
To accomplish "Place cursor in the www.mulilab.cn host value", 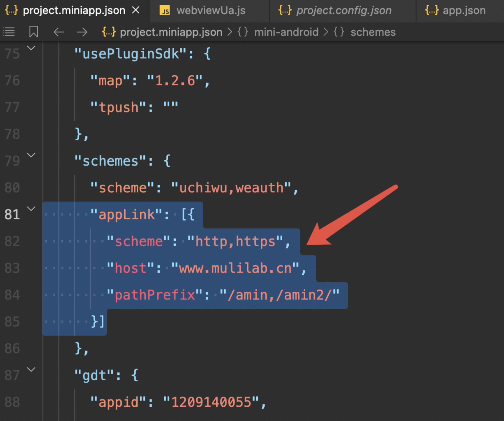I will pyautogui.click(x=235, y=268).
